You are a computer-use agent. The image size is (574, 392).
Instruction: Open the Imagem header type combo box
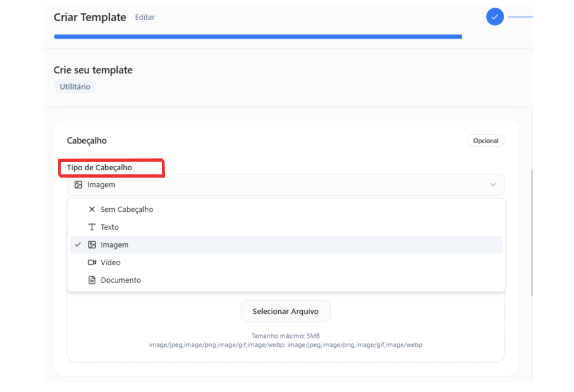click(285, 185)
